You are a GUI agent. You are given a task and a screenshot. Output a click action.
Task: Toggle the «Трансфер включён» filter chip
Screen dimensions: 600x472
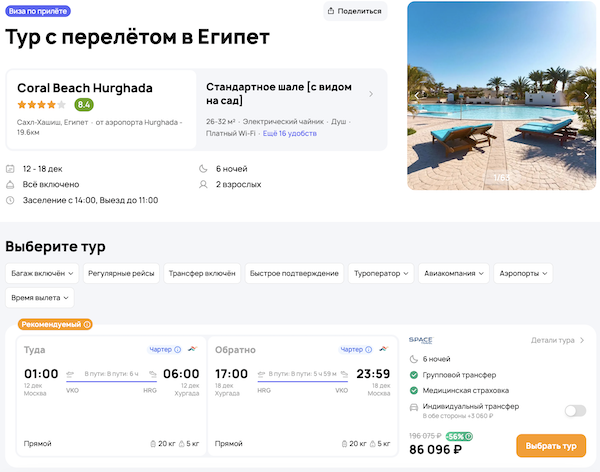(x=202, y=272)
